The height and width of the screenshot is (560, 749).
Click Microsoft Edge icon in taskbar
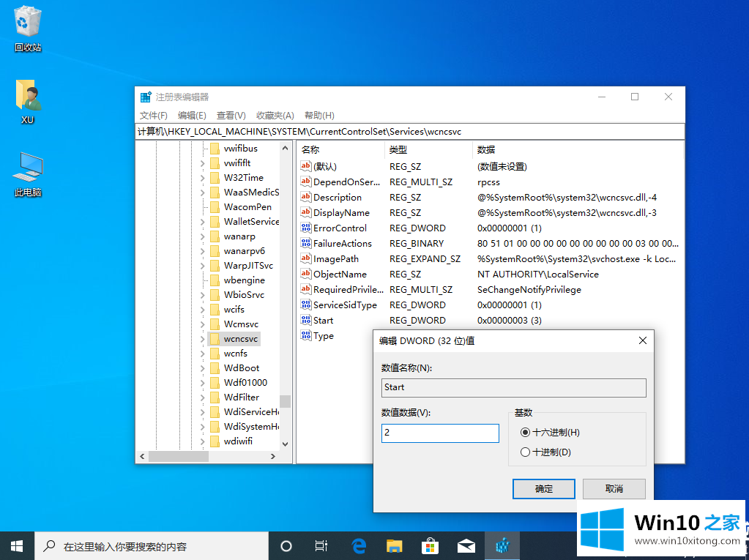point(359,546)
